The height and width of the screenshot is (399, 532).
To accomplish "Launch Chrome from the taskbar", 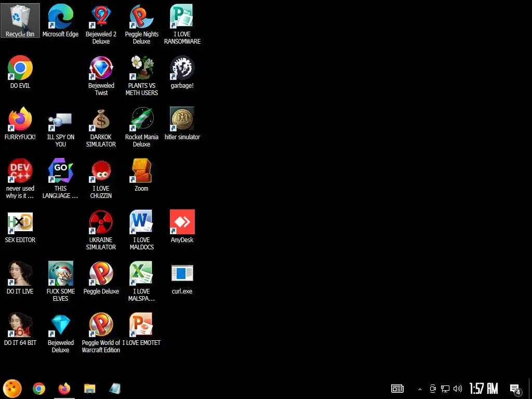I will (x=38, y=389).
